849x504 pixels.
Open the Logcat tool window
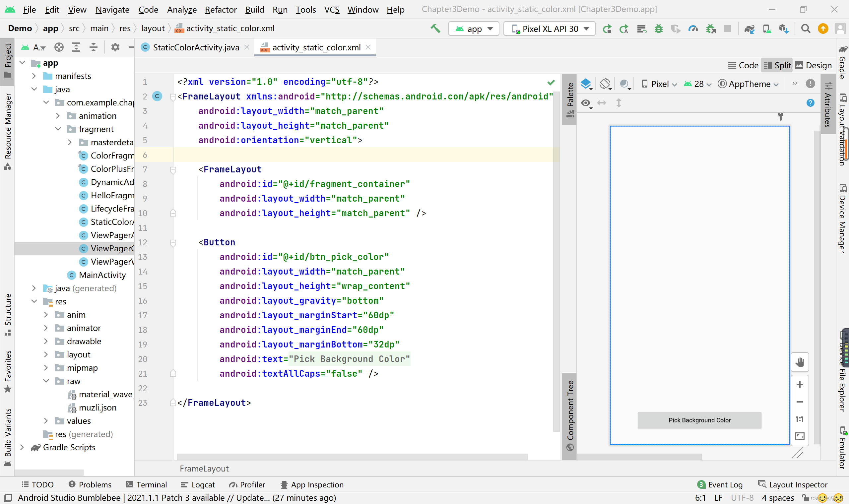(198, 485)
